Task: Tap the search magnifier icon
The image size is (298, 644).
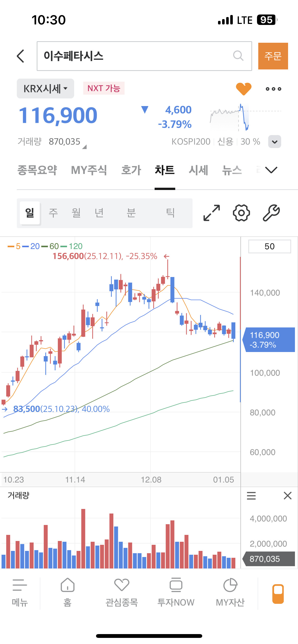Action: (x=238, y=56)
